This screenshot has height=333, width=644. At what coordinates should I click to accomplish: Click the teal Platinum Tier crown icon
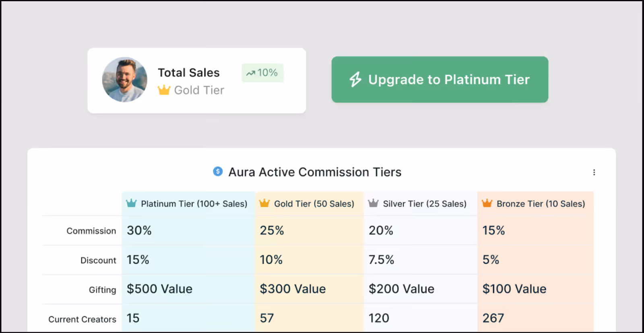[x=131, y=203]
